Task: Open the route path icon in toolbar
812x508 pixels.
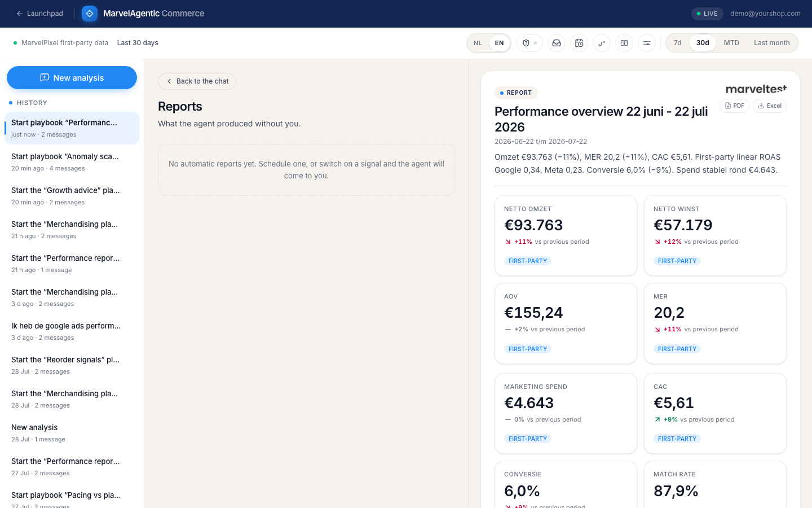Action: [602, 43]
